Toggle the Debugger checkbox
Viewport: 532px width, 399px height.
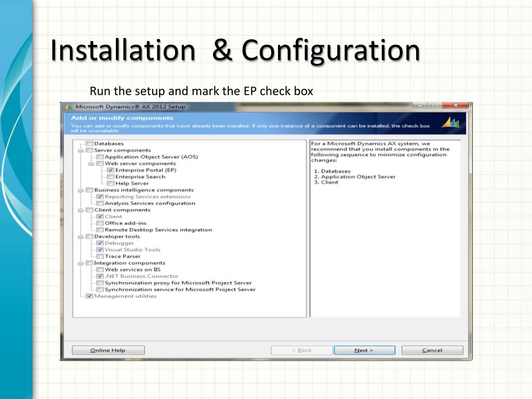pyautogui.click(x=100, y=243)
